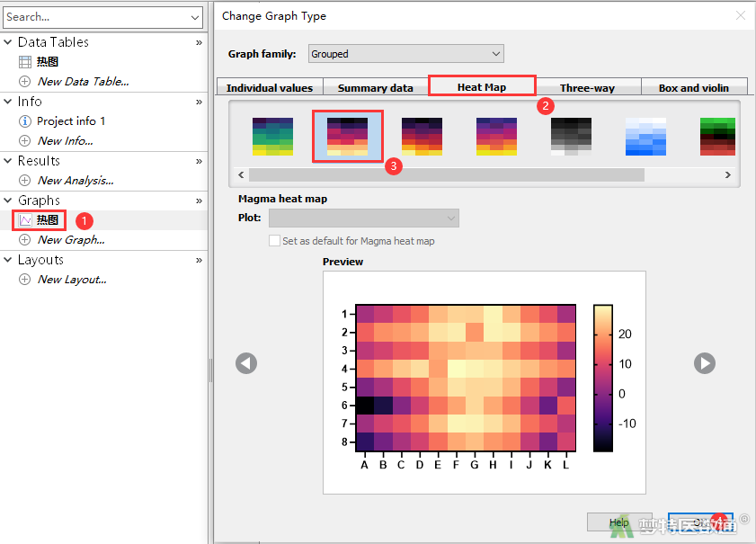Click the New Layout plus icon
756x544 pixels.
24,280
